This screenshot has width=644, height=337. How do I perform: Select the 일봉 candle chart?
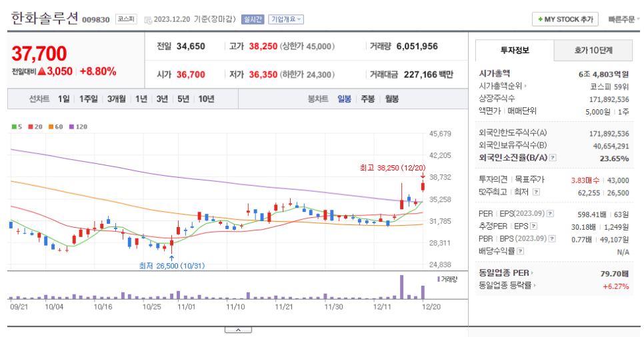pos(344,99)
